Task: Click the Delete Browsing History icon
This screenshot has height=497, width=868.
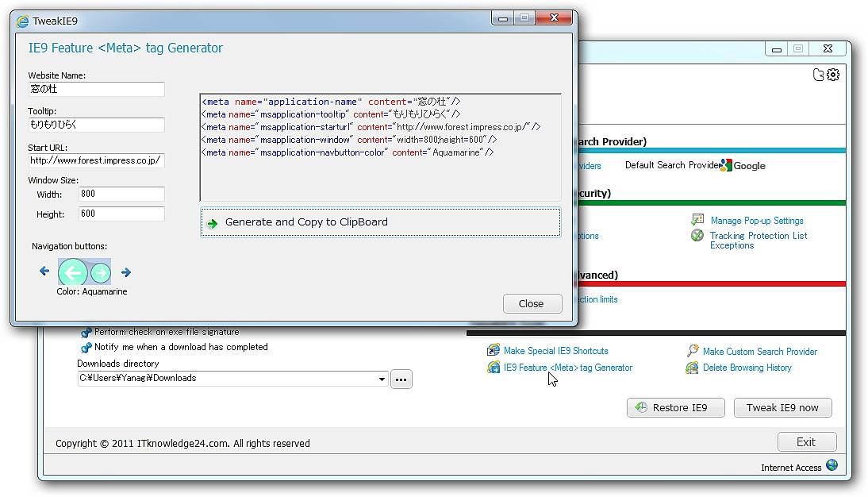Action: 692,368
